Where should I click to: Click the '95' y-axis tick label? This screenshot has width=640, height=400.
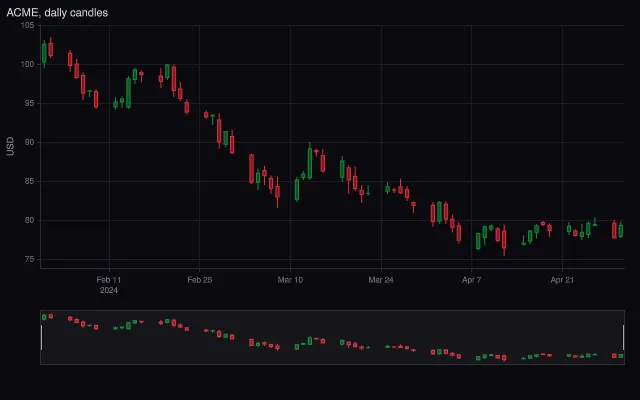tap(29, 103)
